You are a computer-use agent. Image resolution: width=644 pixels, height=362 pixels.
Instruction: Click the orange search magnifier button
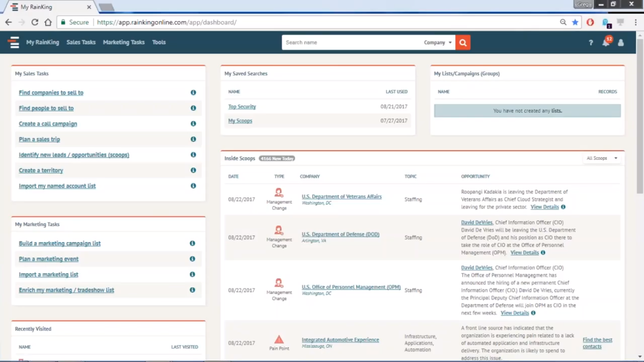(463, 42)
